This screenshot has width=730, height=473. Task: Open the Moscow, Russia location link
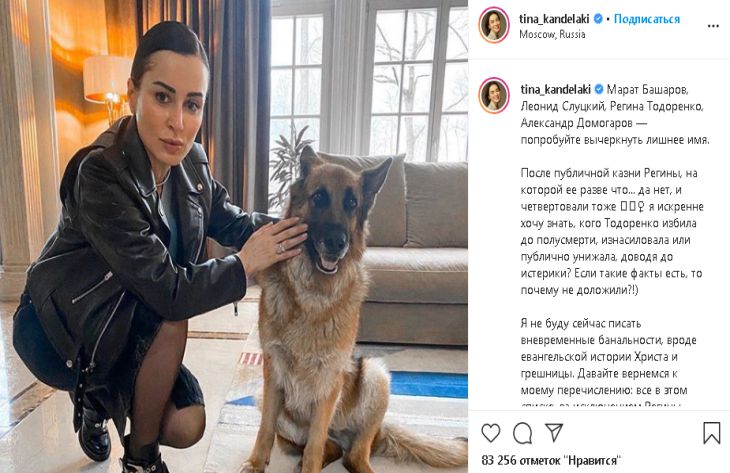[552, 34]
